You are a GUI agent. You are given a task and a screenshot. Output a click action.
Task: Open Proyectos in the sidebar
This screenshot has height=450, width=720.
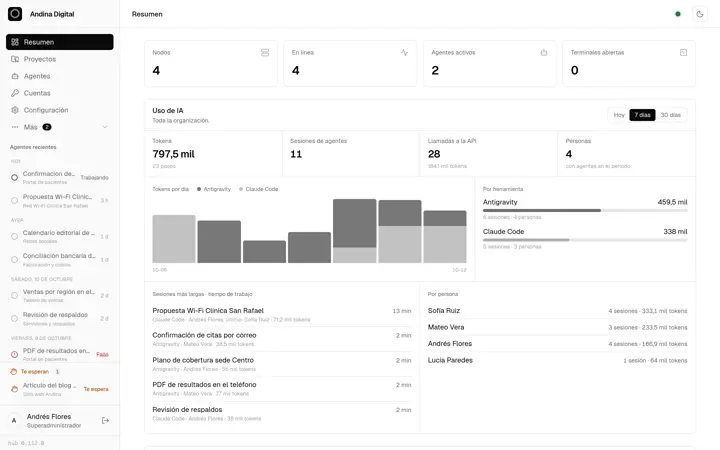point(60,59)
